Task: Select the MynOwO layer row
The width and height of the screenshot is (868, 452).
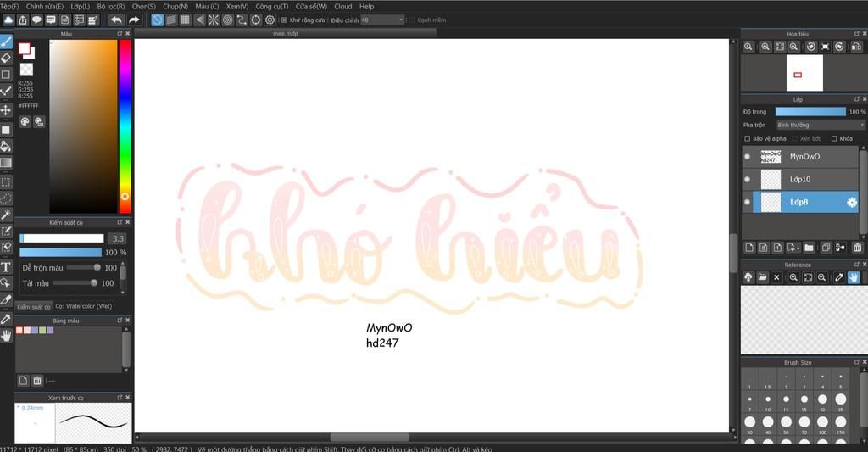Action: [800, 157]
